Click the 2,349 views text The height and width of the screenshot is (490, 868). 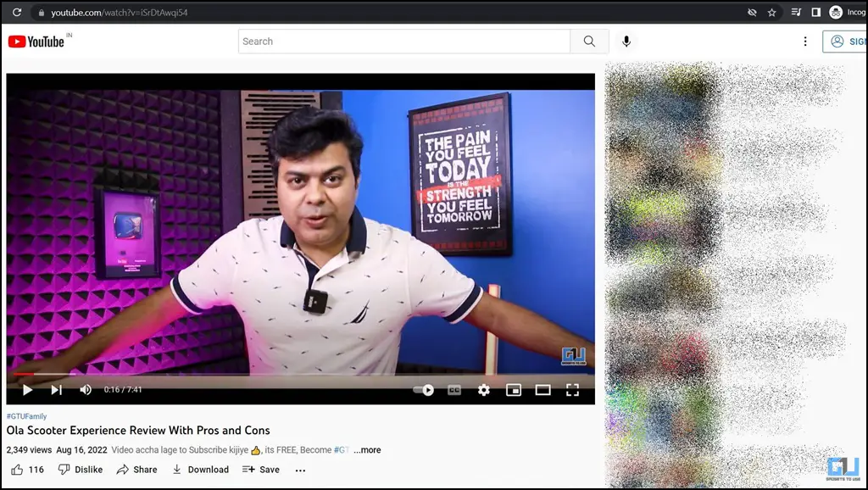click(x=29, y=450)
